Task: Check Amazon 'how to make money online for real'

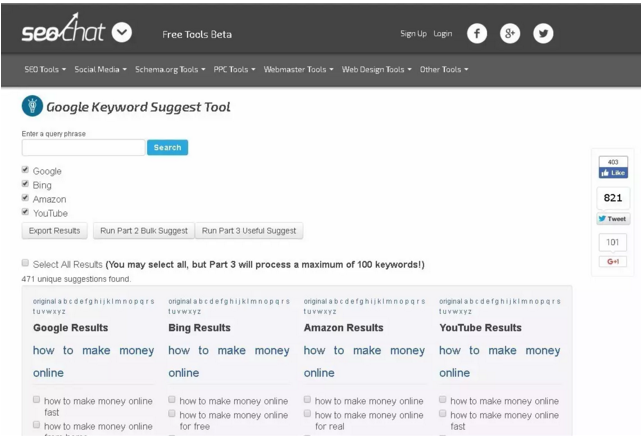Action: click(307, 414)
